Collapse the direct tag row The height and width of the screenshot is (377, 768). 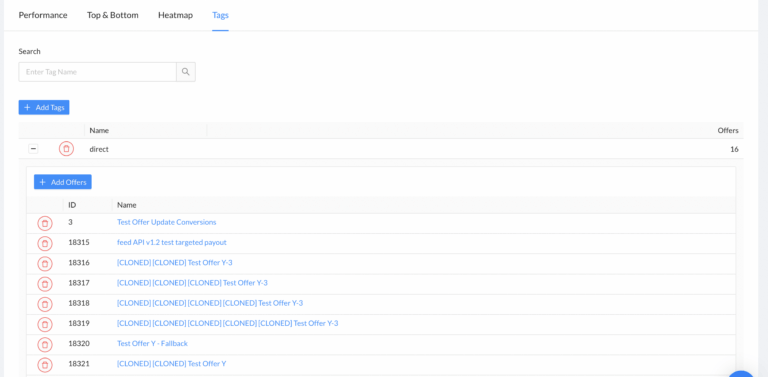coord(33,149)
